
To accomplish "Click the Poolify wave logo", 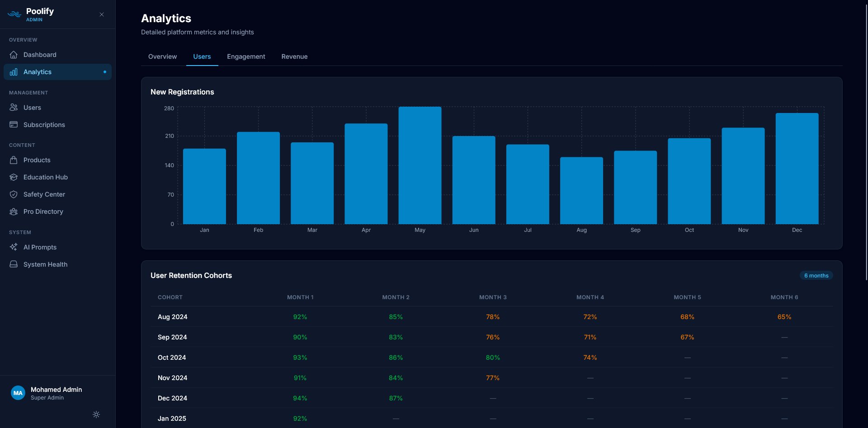I will [x=14, y=14].
